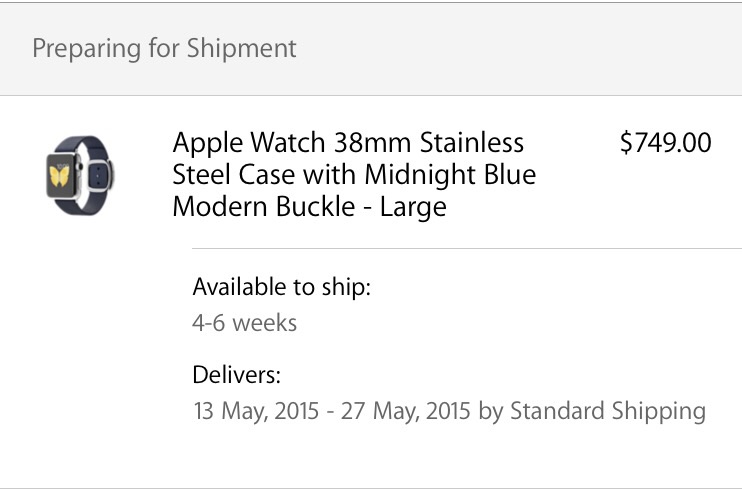The width and height of the screenshot is (742, 489).
Task: Click the 13 May, 2015 date
Action: pos(256,411)
